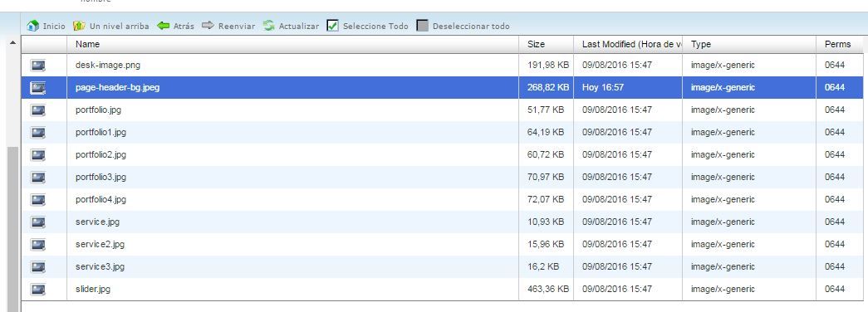Select the slider.jpg file name
Screen dimensions: 868x312
[93, 289]
